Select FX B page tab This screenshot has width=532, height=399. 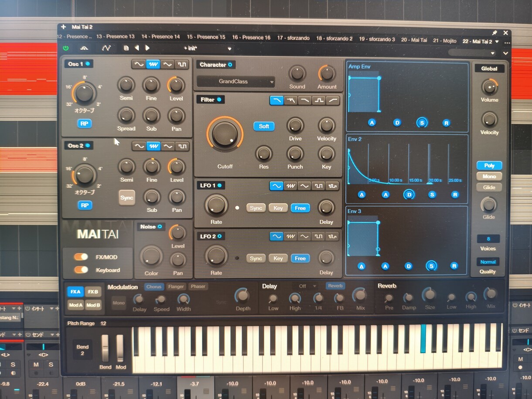pyautogui.click(x=93, y=292)
